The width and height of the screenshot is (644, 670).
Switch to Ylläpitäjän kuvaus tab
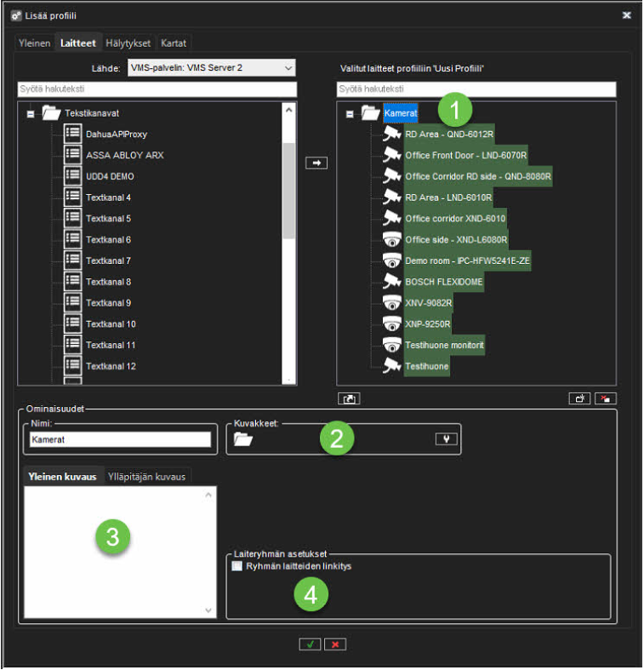pos(148,476)
